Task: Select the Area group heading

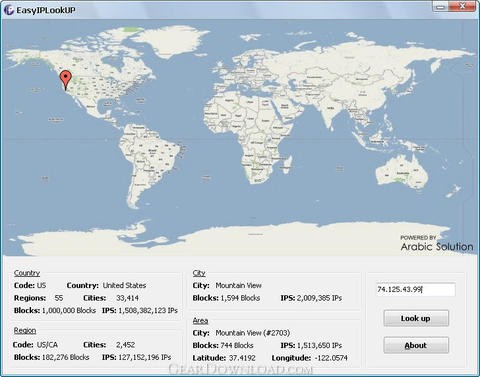Action: [x=200, y=321]
